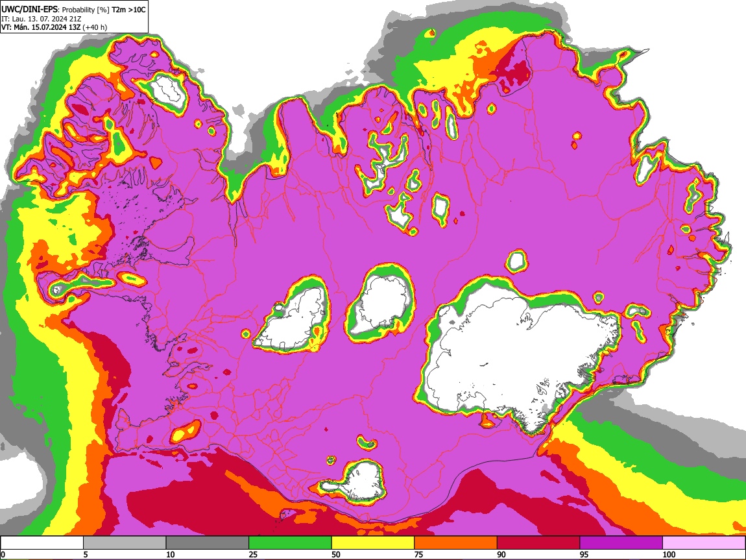
Task: Click the dark gray 10–25% legend swatch
Action: point(208,542)
